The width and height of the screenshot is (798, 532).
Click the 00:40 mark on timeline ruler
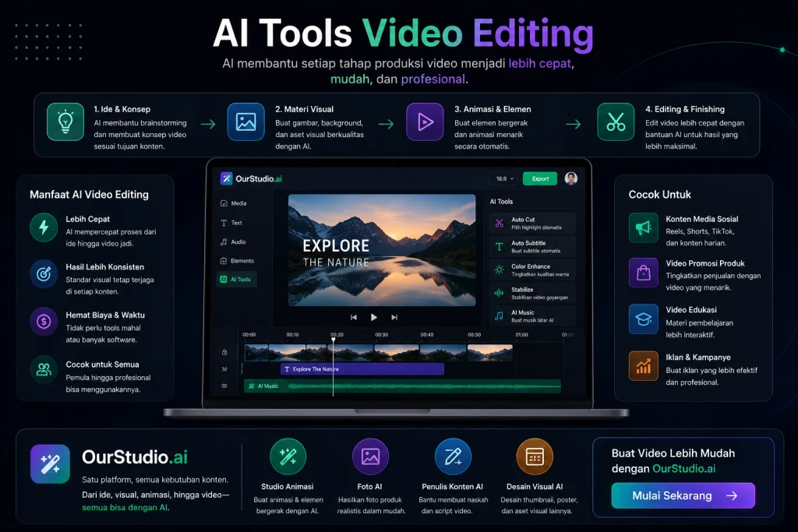pyautogui.click(x=427, y=335)
